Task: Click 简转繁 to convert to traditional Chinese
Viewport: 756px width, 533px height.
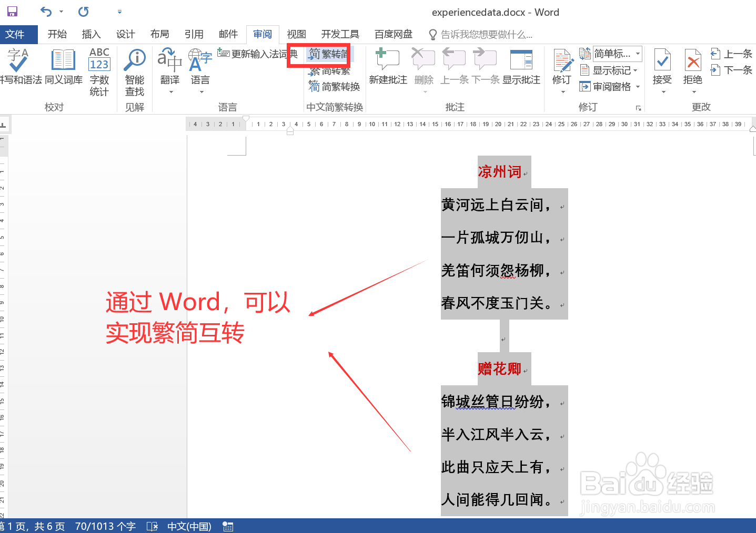Action: tap(329, 70)
